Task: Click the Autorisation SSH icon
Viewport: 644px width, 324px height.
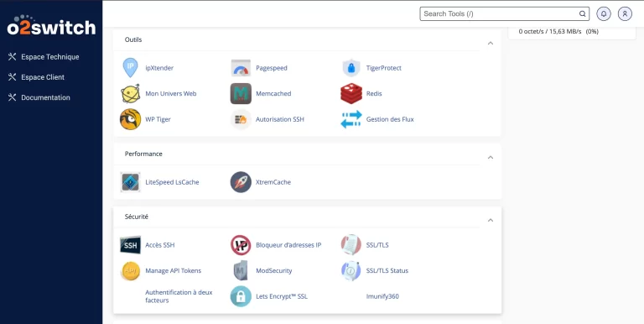Action: click(241, 119)
